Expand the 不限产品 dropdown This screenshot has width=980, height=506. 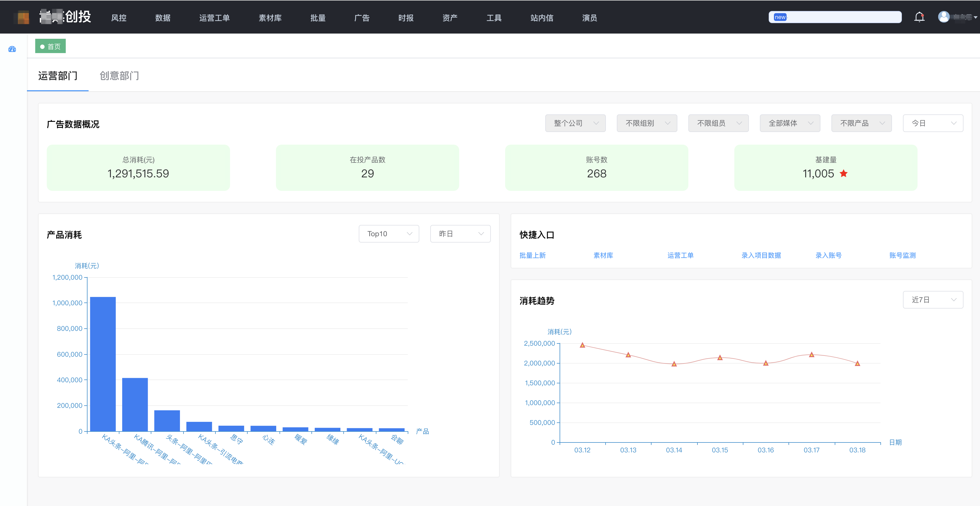[x=861, y=123]
